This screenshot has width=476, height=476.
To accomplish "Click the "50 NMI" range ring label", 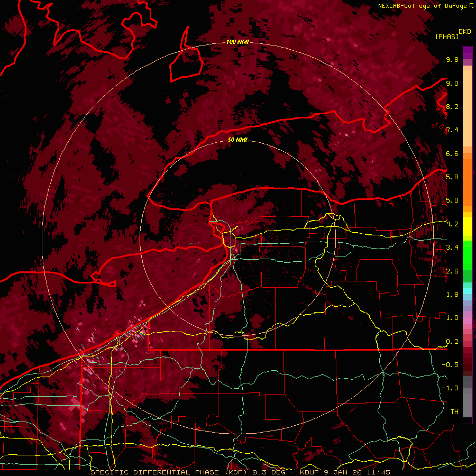I will point(237,140).
